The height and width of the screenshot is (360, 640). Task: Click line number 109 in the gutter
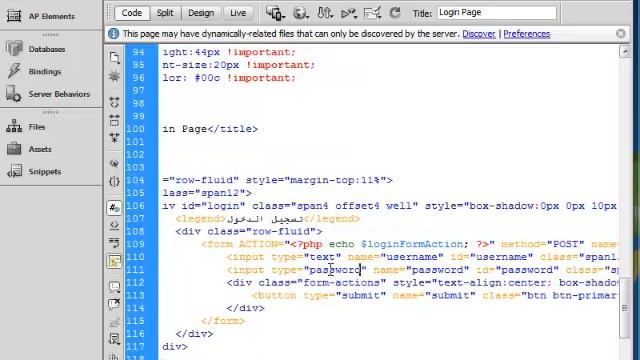click(x=136, y=244)
